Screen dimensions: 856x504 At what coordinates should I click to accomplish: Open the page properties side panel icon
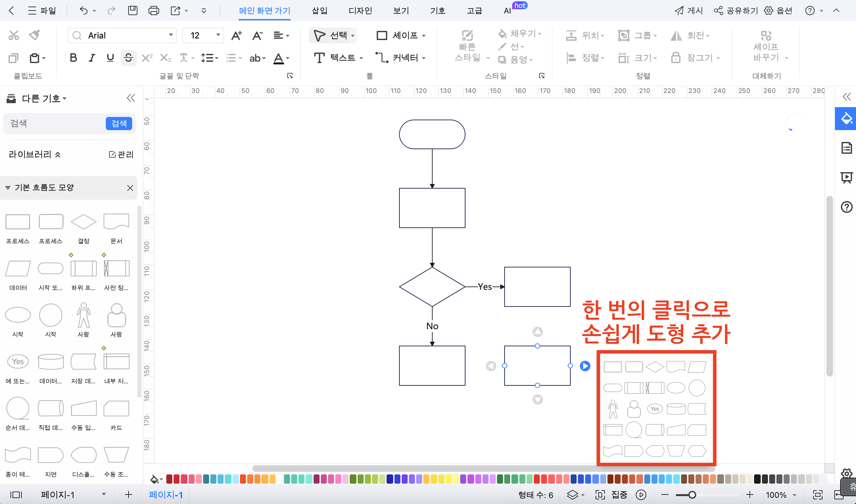point(846,148)
